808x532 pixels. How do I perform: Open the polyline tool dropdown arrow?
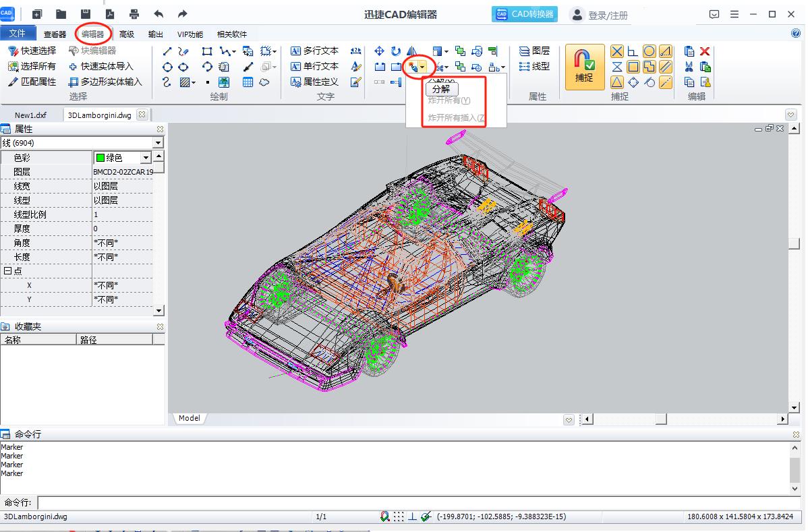pos(234,51)
